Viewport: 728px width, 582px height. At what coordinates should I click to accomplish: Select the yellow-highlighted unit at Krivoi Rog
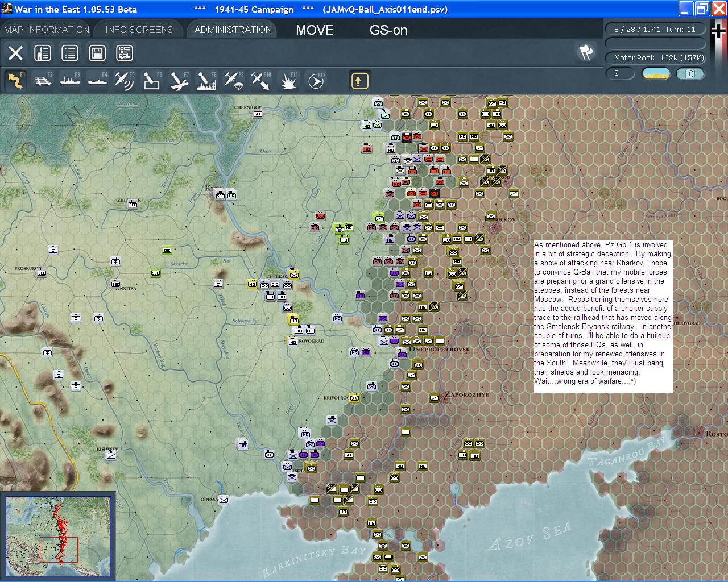pos(354,398)
